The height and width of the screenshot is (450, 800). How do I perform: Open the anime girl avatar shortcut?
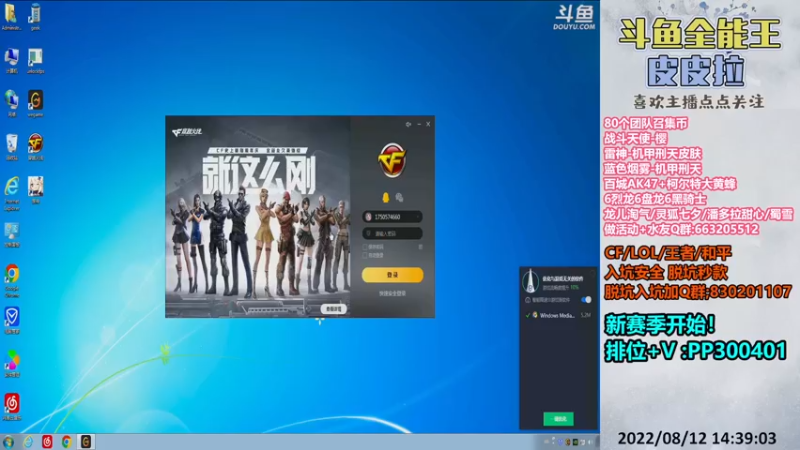pos(35,190)
